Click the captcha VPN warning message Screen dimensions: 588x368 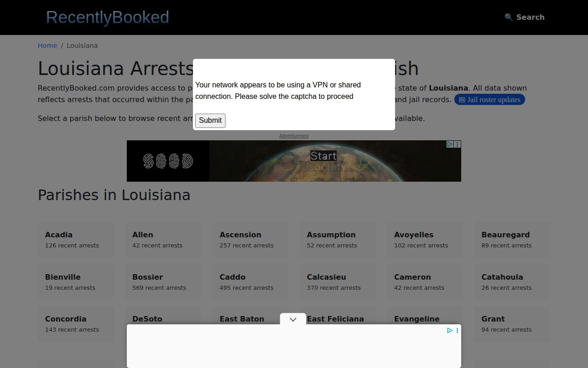[278, 91]
